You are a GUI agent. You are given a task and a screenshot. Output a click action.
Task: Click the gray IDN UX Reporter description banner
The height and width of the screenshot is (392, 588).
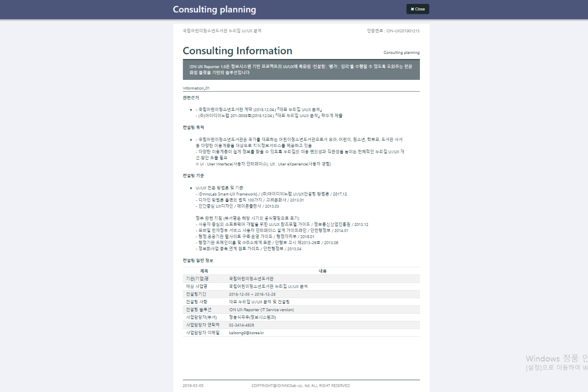pos(301,69)
